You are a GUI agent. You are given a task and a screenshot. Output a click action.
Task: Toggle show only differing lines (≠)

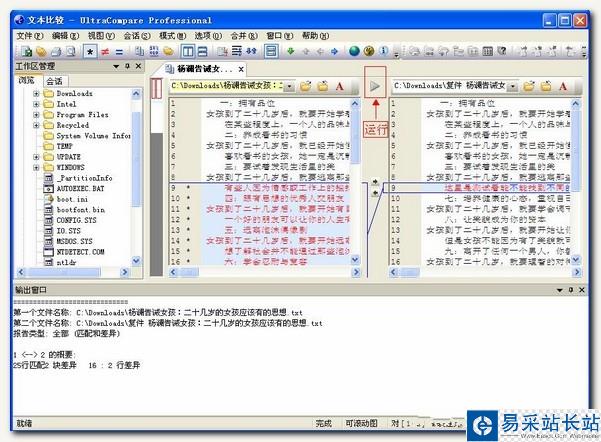click(105, 51)
